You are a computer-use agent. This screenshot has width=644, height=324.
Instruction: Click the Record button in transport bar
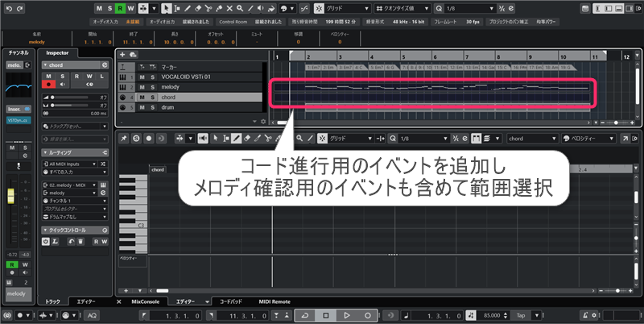tap(368, 315)
